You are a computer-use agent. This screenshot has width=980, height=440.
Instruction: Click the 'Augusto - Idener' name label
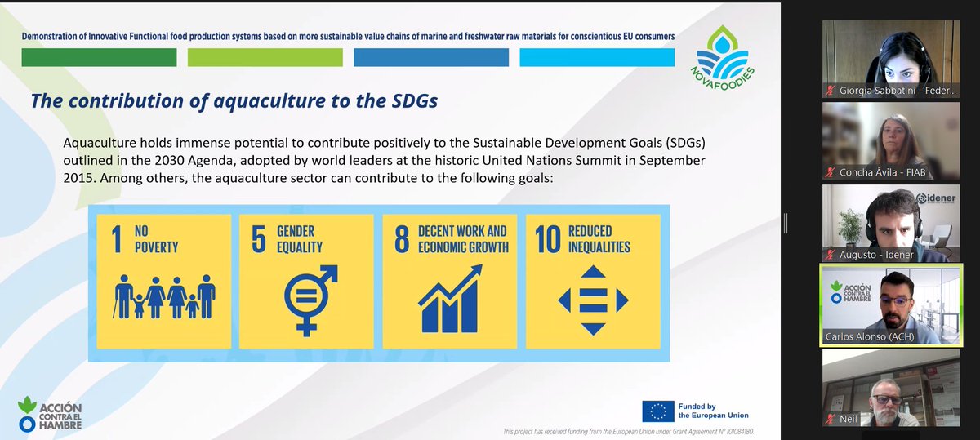[x=876, y=255]
